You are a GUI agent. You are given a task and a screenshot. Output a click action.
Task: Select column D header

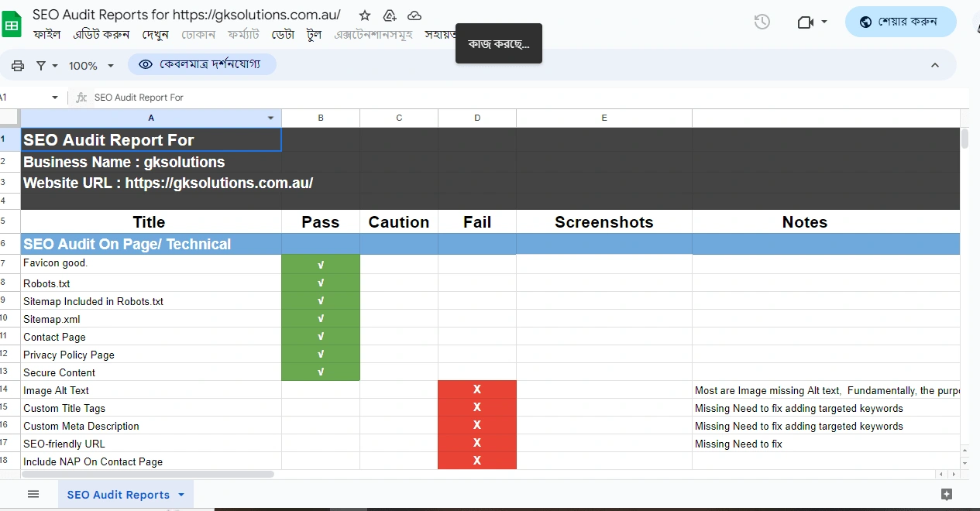click(x=477, y=118)
